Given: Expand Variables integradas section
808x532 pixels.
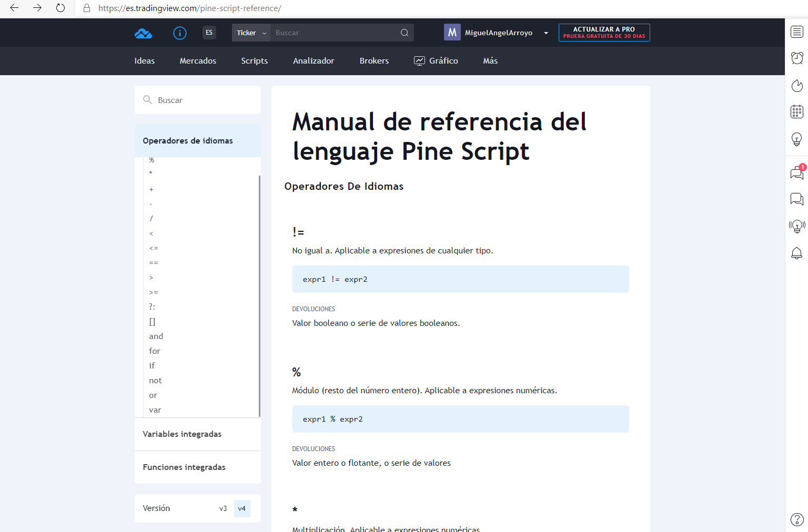Looking at the screenshot, I should (x=198, y=434).
